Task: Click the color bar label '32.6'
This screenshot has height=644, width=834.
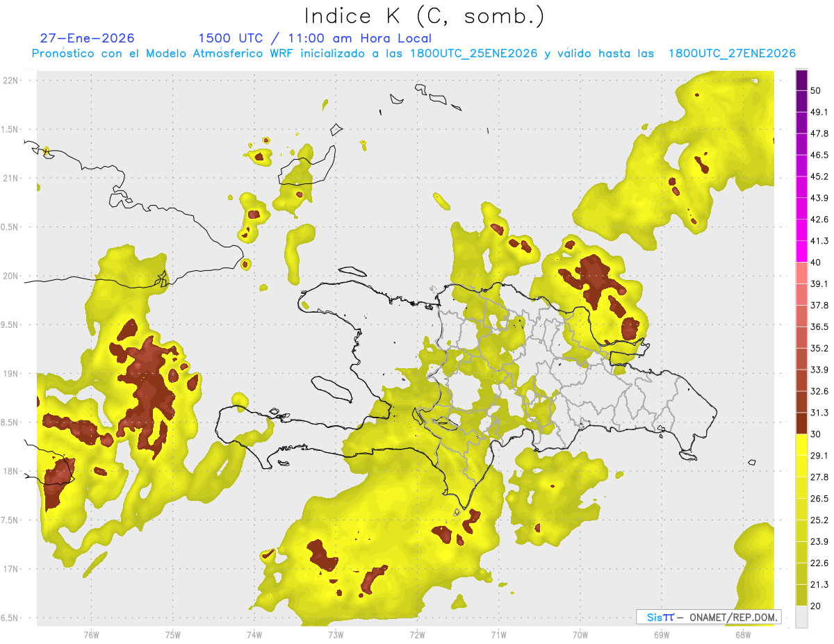Action: (819, 391)
